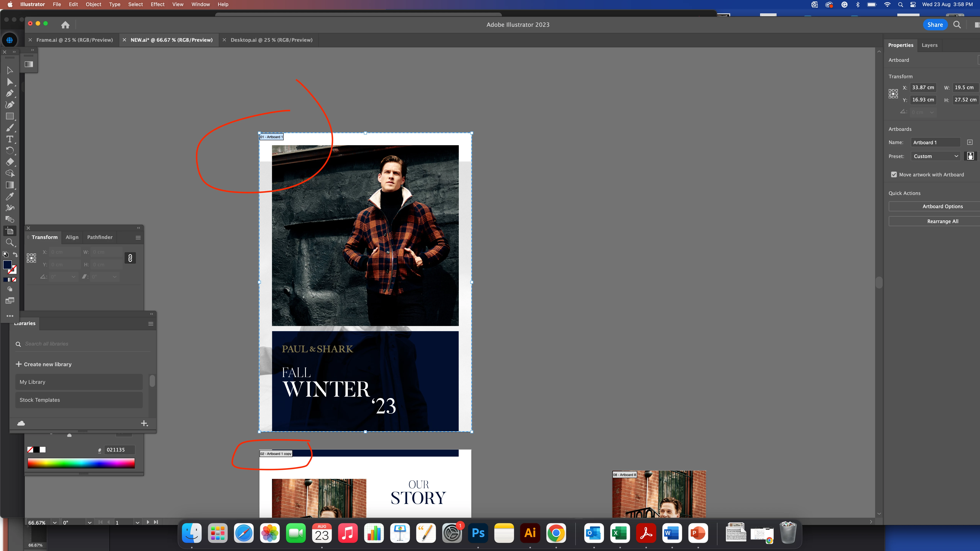Swap fill and stroke colors
Screen dimensions: 980x551
[15, 254]
